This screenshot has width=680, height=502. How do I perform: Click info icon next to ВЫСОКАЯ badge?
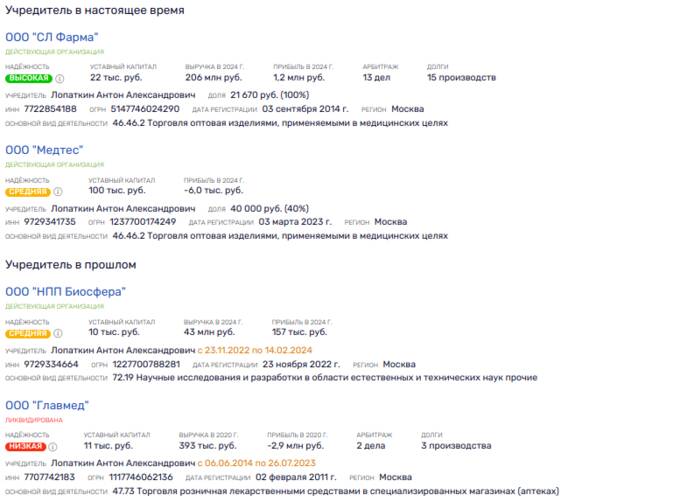60,78
